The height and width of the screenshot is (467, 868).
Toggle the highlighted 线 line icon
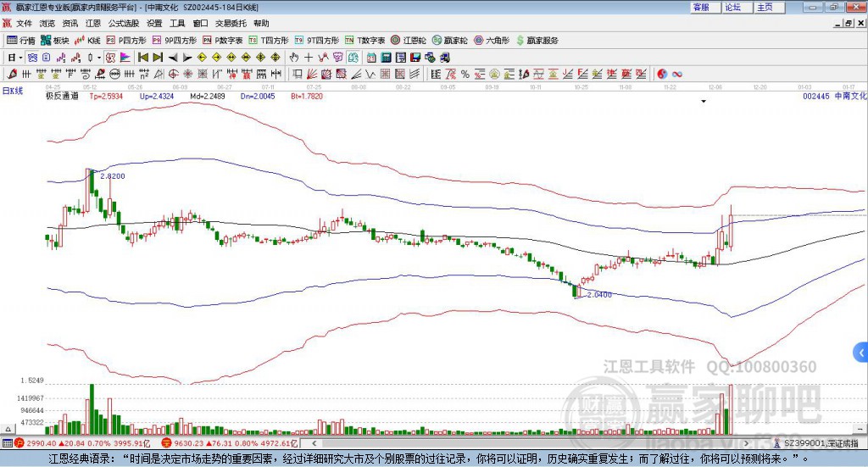pyautogui.click(x=353, y=57)
